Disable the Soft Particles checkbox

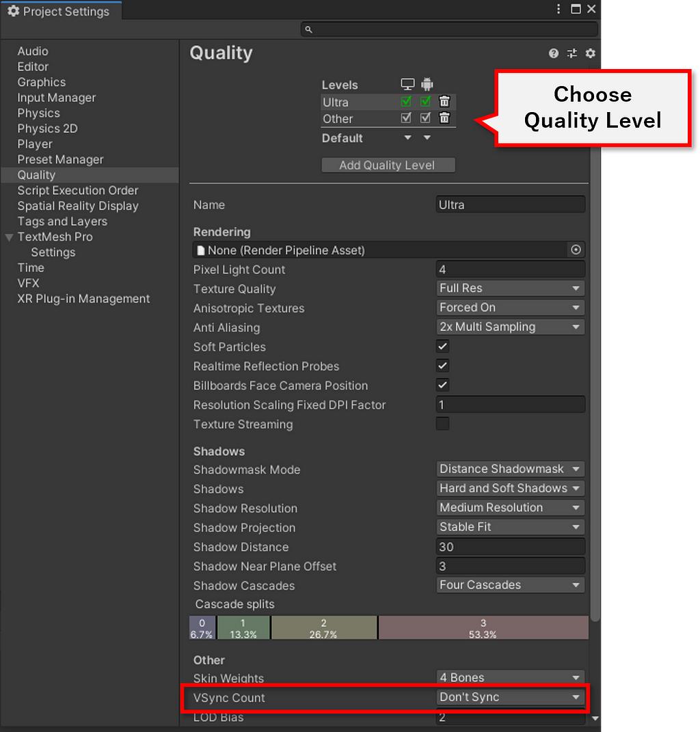[x=443, y=347]
